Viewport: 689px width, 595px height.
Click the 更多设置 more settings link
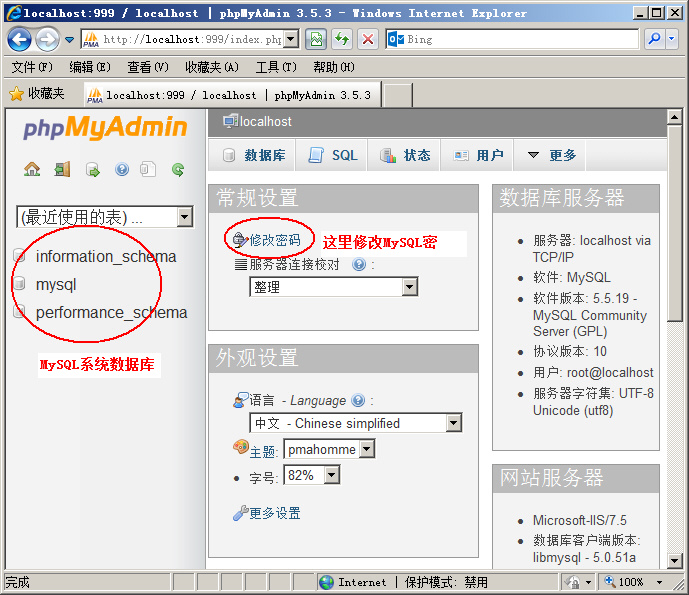275,513
